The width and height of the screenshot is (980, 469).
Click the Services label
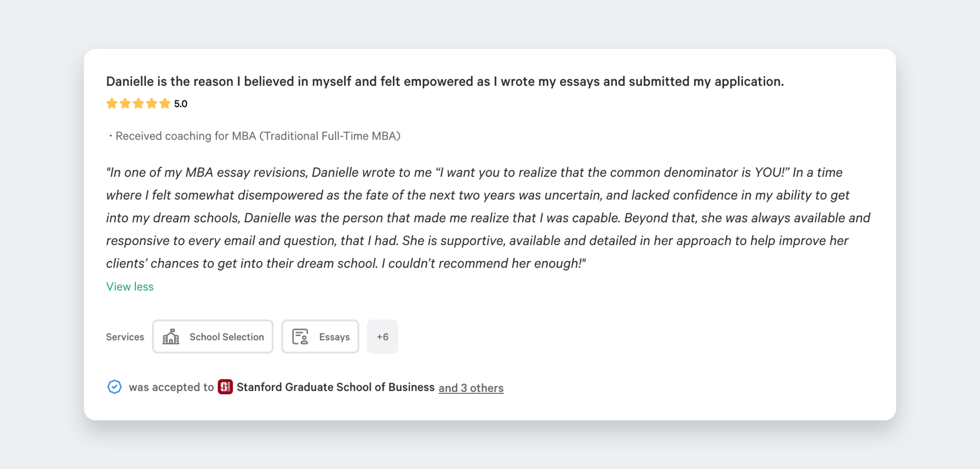coord(125,337)
